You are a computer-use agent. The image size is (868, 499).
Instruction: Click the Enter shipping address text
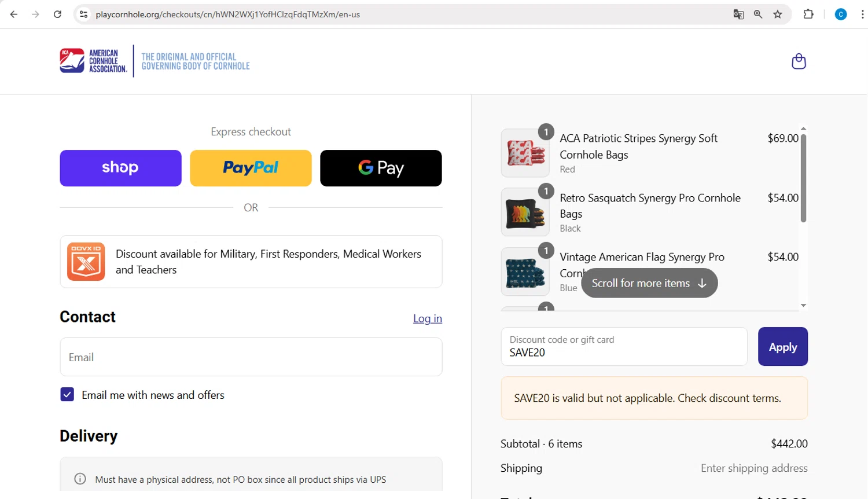[754, 468]
